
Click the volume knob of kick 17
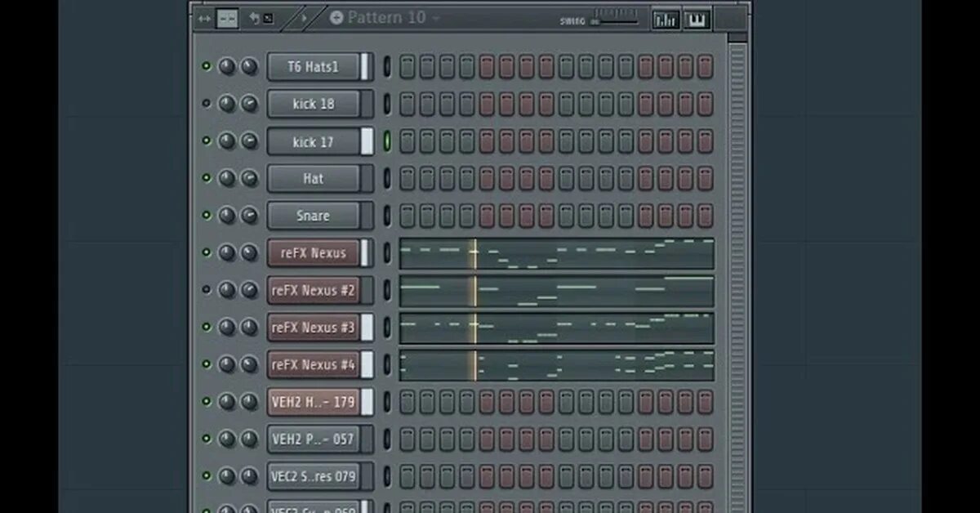coord(249,141)
